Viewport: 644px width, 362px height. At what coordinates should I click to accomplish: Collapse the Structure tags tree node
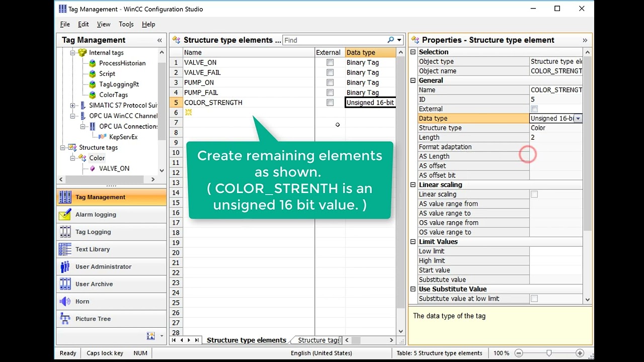[x=62, y=148]
